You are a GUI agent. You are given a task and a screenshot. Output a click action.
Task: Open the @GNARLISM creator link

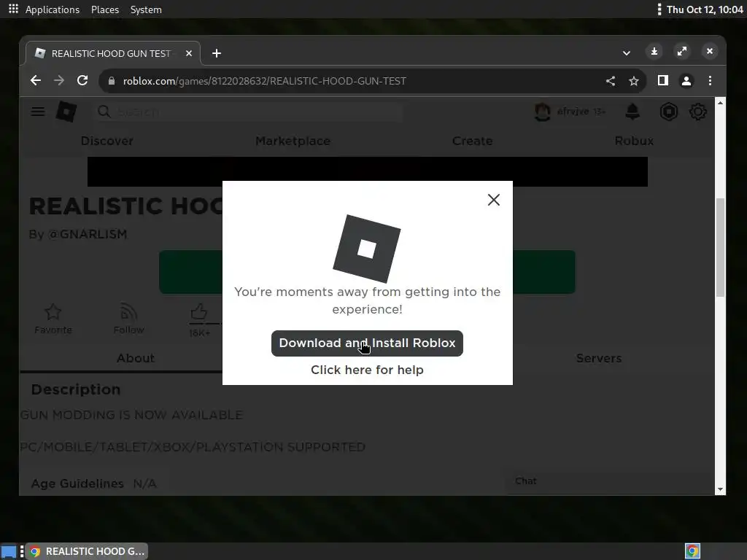pos(88,234)
